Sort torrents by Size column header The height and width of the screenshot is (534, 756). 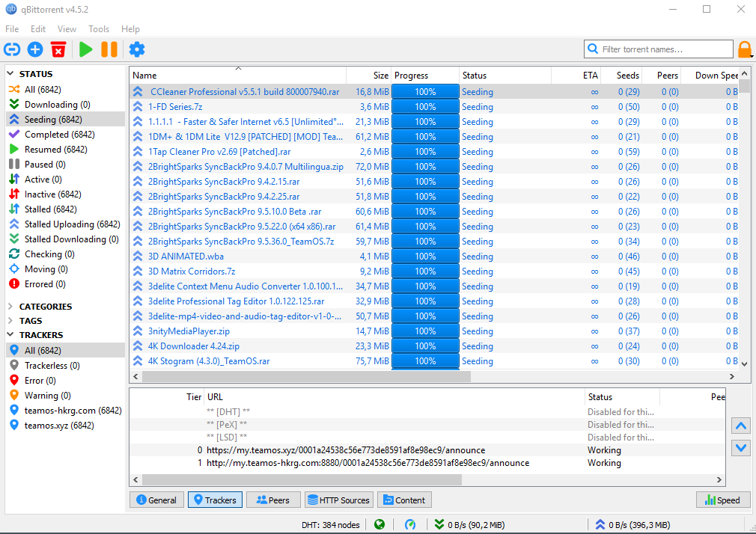369,76
